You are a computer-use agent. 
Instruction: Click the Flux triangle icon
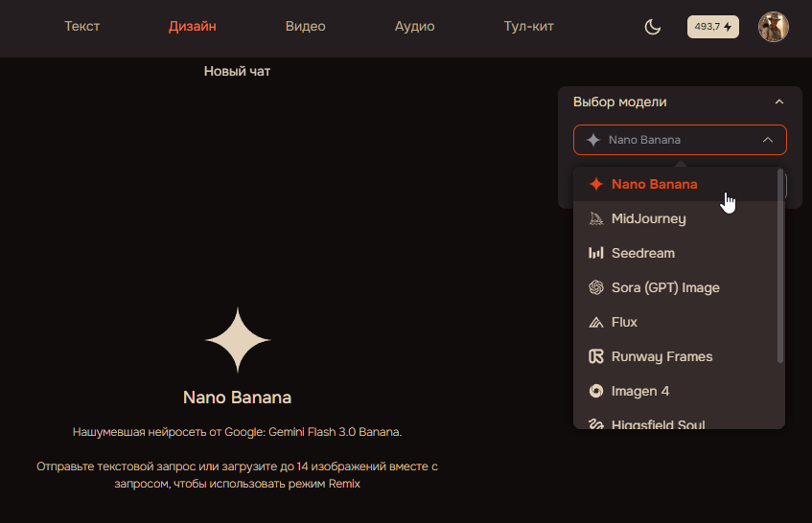click(x=596, y=322)
